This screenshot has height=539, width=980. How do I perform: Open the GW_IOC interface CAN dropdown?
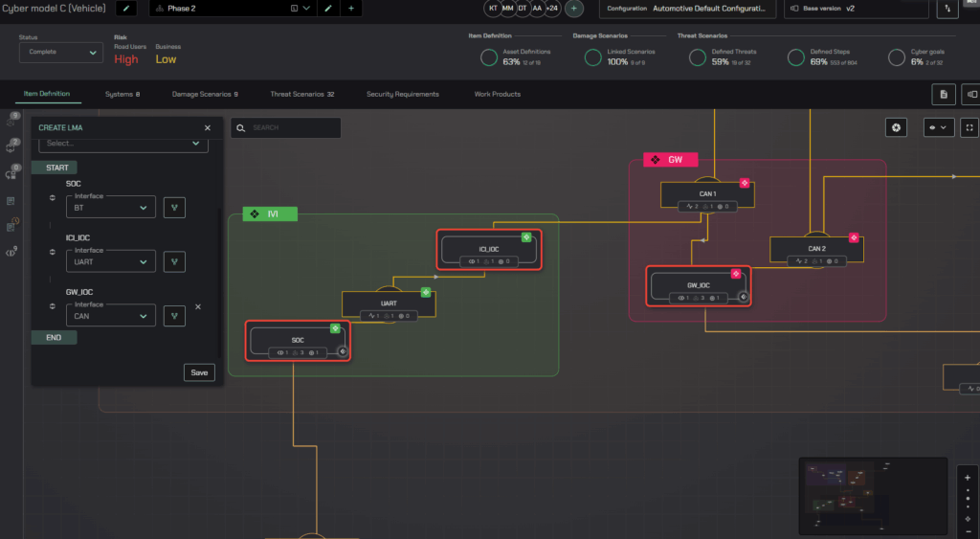[111, 316]
